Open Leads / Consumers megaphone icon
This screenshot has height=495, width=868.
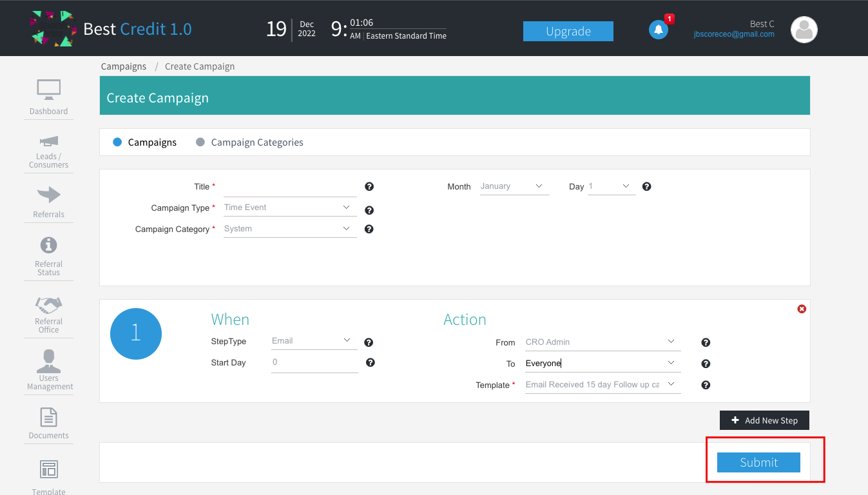(x=48, y=141)
